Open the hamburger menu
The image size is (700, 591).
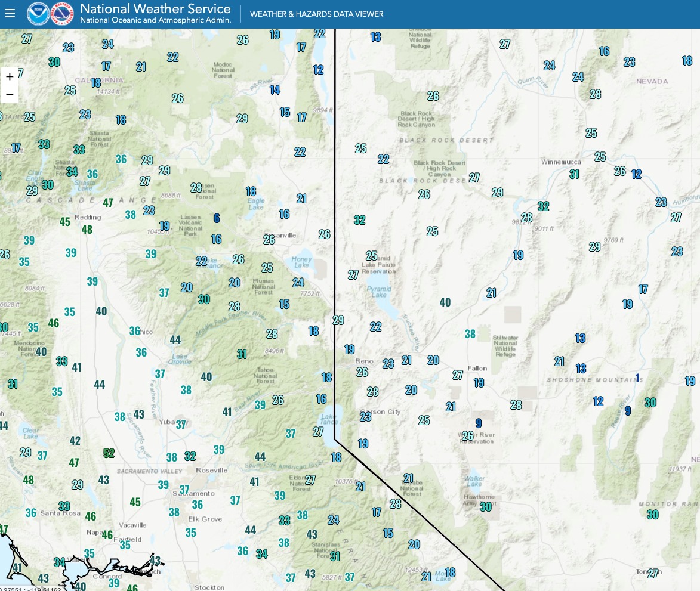(10, 13)
